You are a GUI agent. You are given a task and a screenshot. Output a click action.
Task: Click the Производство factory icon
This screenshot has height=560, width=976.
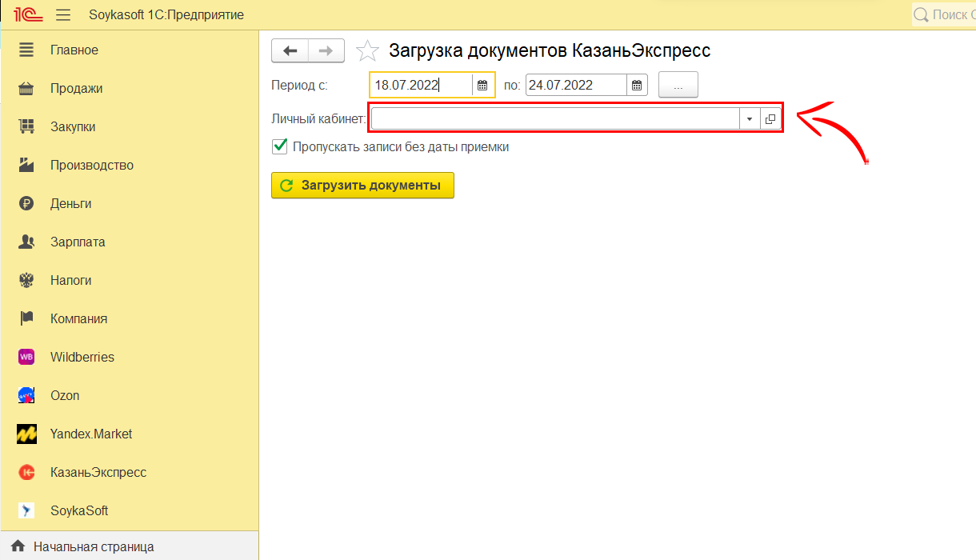pyautogui.click(x=26, y=165)
